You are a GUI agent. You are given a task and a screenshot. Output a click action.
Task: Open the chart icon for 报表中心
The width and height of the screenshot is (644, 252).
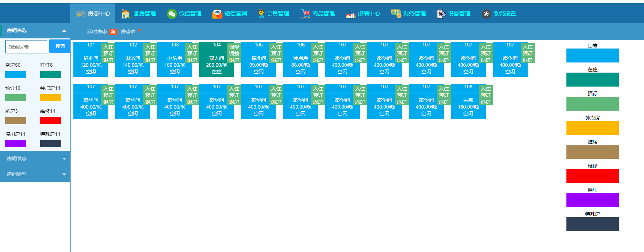[x=350, y=14]
